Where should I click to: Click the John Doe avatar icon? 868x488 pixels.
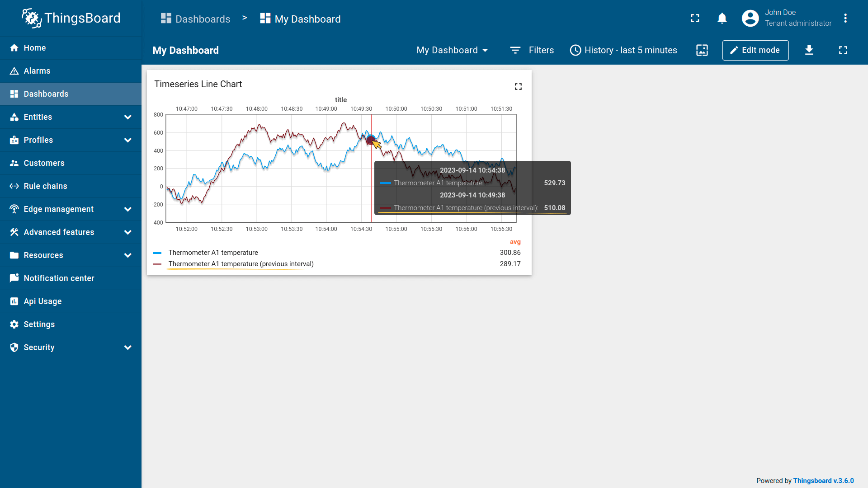(x=750, y=19)
